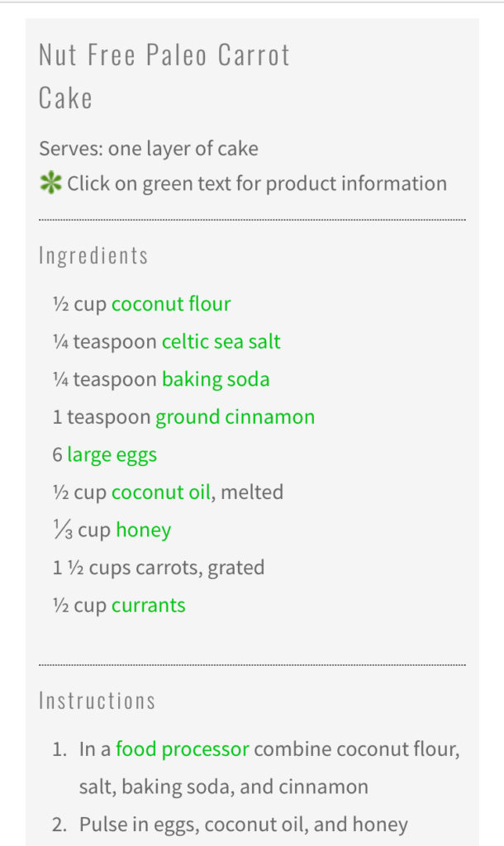504x846 pixels.
Task: Open the currants product link
Action: click(149, 606)
